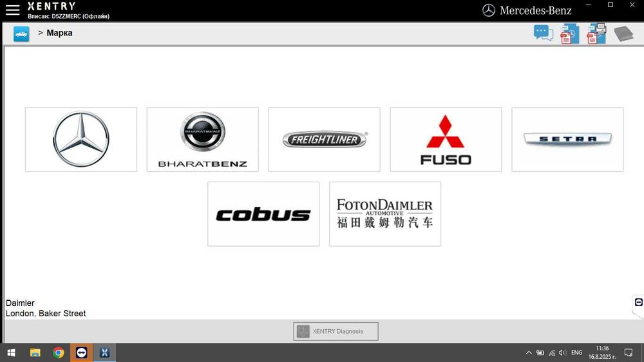
Task: Choose the Foton Daimler Automotive tile
Action: click(385, 214)
